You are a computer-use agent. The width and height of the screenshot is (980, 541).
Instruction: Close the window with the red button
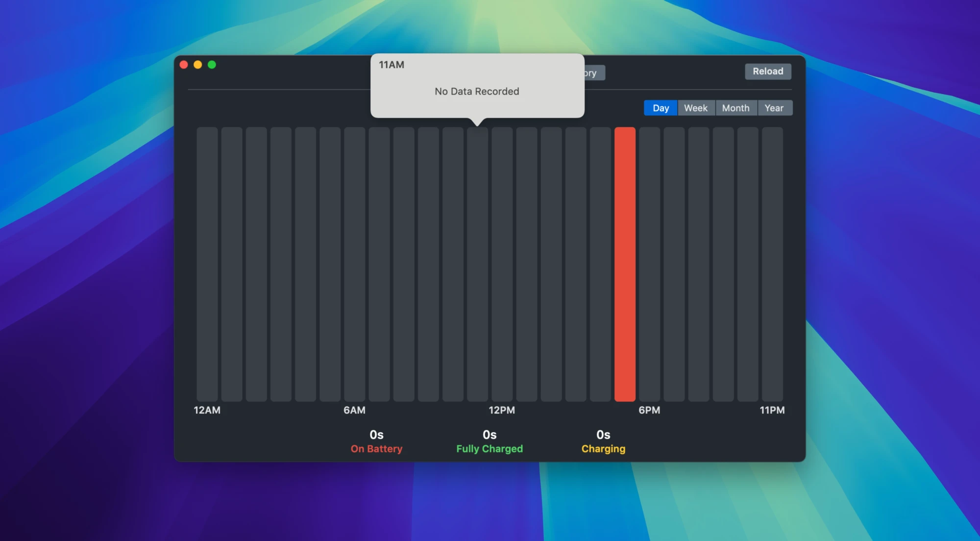[184, 65]
